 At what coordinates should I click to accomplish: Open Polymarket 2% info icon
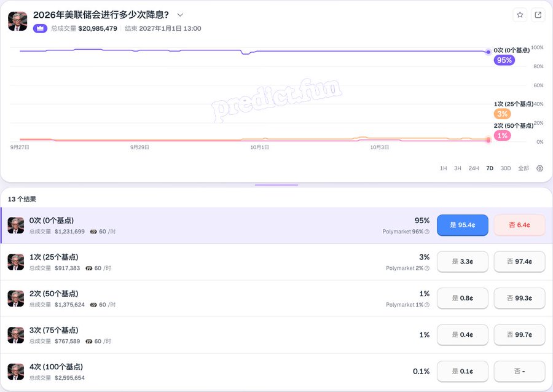click(x=427, y=269)
